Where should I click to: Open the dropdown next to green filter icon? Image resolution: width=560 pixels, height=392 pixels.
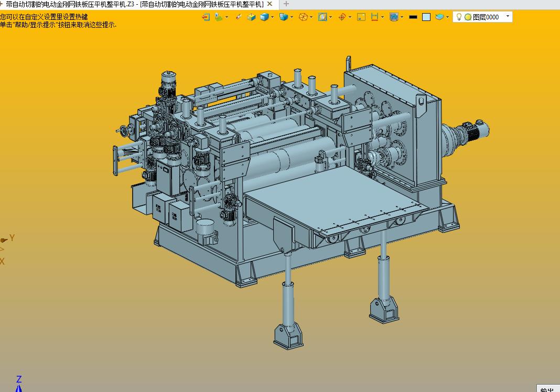pyautogui.click(x=227, y=17)
